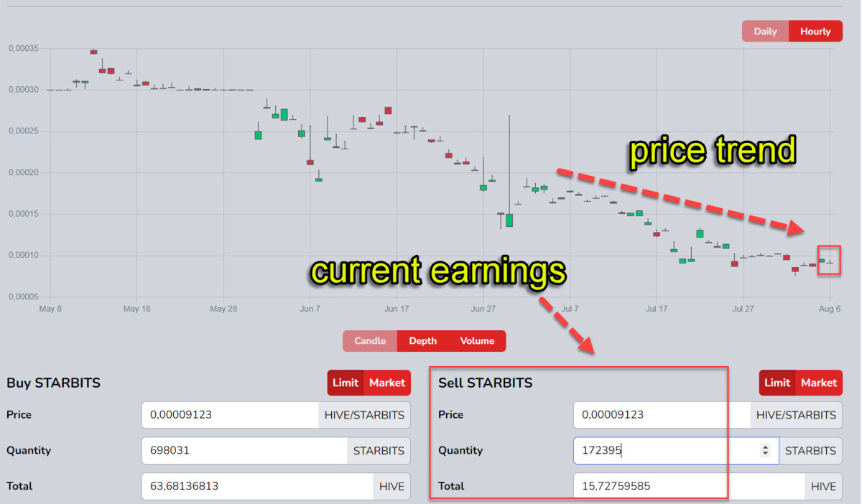862x504 pixels.
Task: Click the HIVE/STARBITS label beside buy price
Action: [364, 415]
